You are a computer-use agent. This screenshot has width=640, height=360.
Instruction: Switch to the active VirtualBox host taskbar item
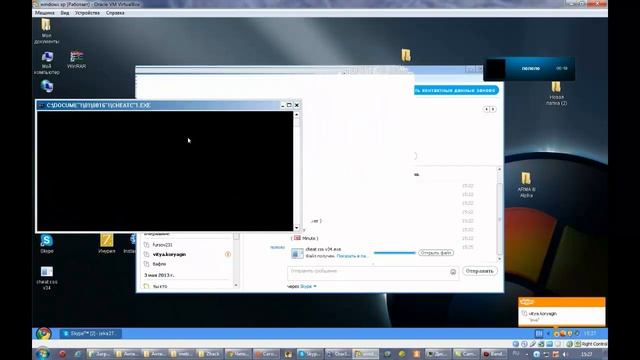pyautogui.click(x=366, y=354)
